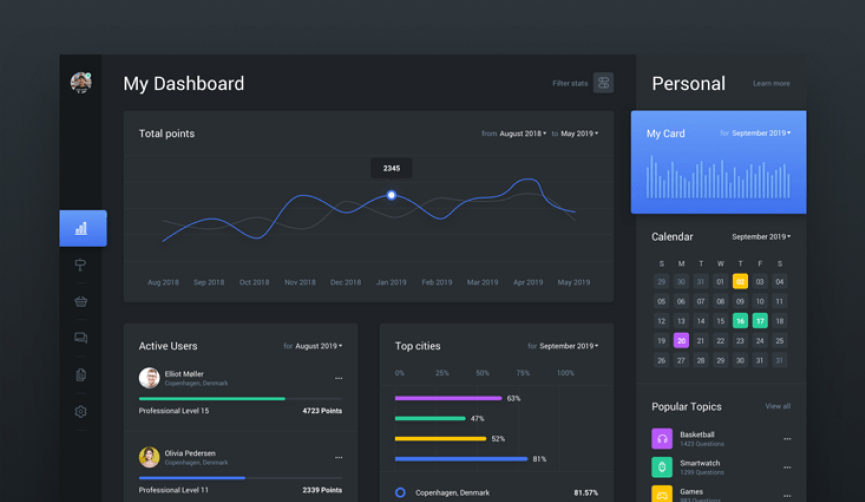Screen dimensions: 865x502
Task: Open the Top cities 'September 2019' dropdown
Action: [568, 346]
